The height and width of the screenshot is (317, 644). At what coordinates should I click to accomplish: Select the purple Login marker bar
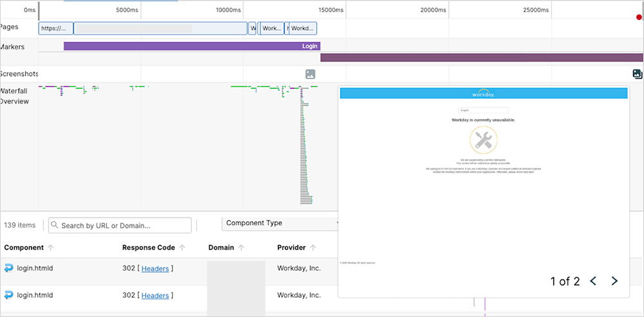(x=191, y=46)
